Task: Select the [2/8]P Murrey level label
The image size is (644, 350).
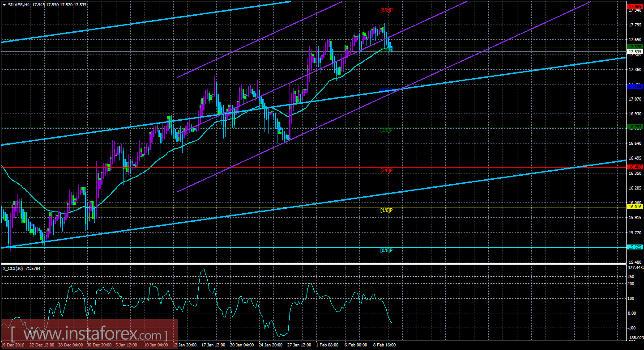Action: [386, 170]
